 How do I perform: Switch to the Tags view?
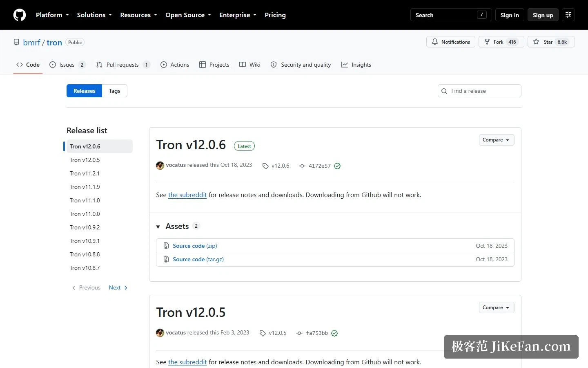point(114,91)
